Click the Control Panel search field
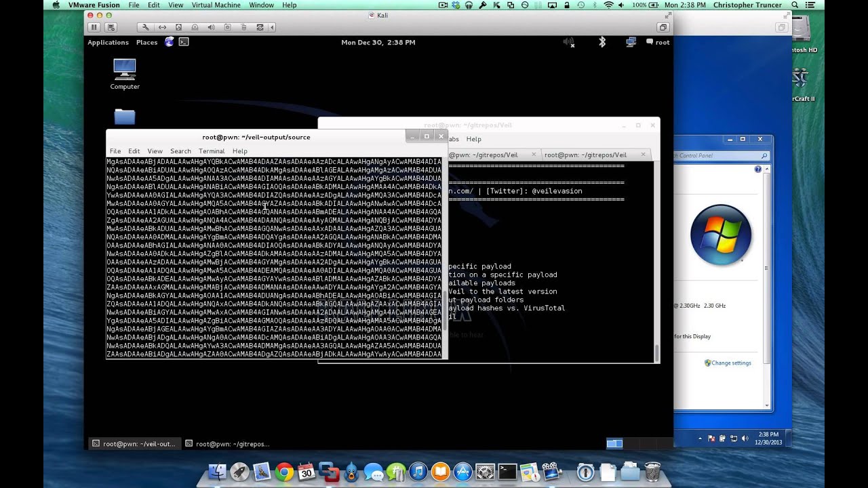The width and height of the screenshot is (868, 488). click(x=722, y=156)
